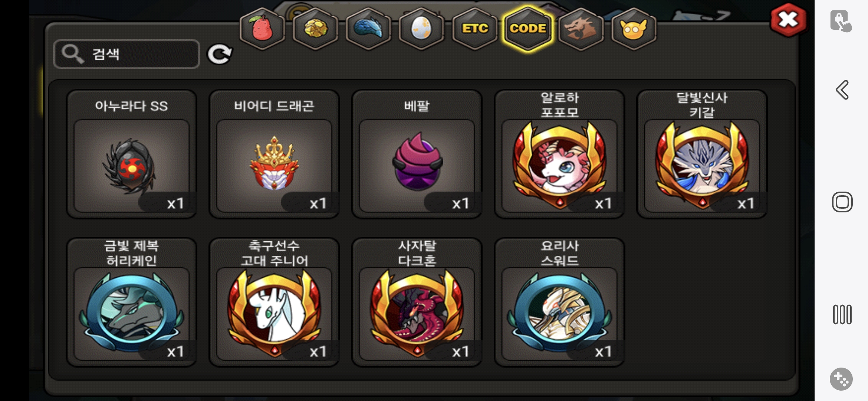Choose the 비어디 드래곤 crown item

pyautogui.click(x=274, y=154)
